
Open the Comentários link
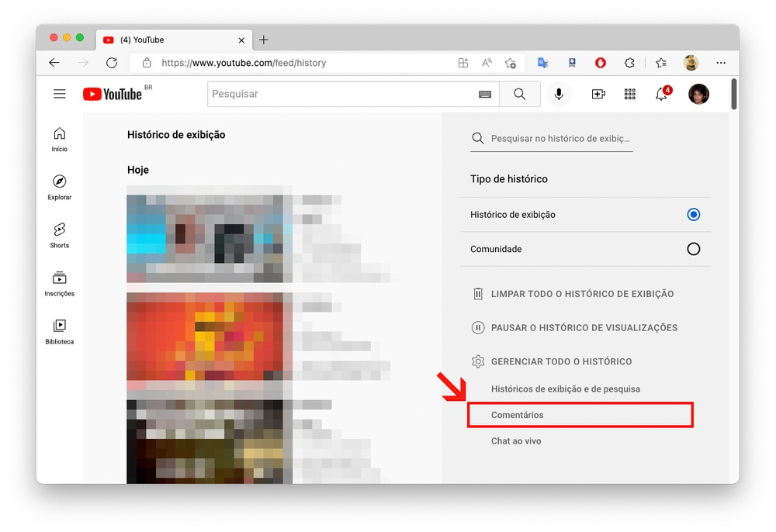pos(518,415)
